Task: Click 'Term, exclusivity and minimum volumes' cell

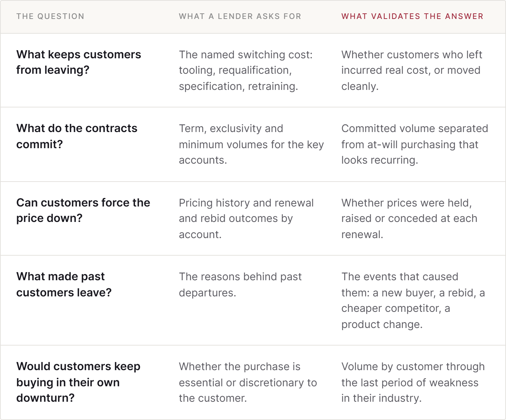Action: tap(251, 144)
